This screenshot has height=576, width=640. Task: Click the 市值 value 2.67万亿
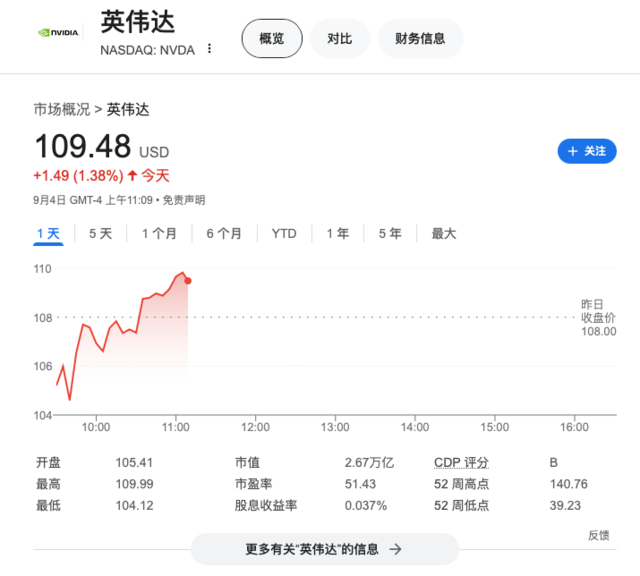tap(369, 463)
